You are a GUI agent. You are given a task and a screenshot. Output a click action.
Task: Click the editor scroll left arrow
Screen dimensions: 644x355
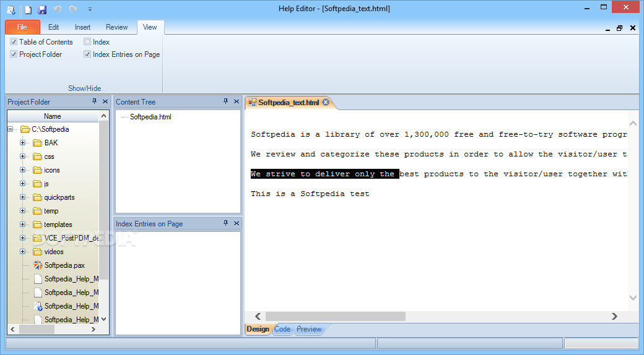258,316
